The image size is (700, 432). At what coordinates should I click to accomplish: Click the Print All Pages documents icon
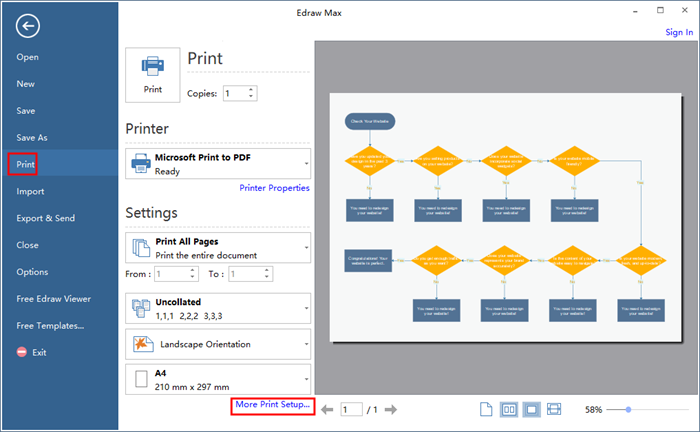pyautogui.click(x=141, y=247)
